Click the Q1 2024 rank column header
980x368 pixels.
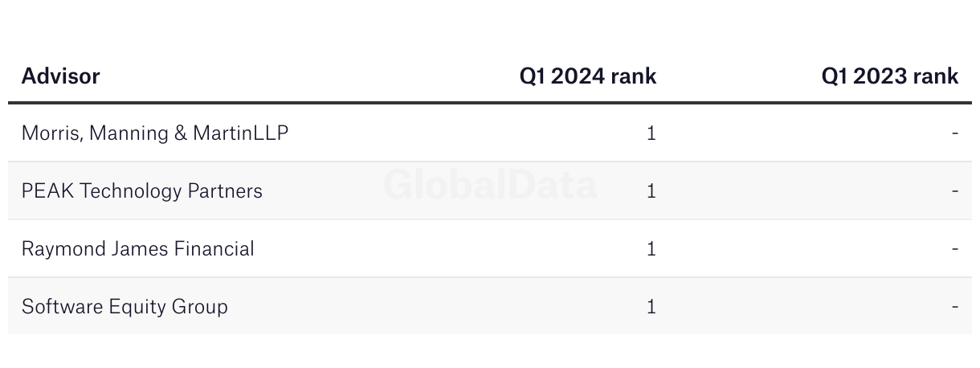[x=588, y=76]
